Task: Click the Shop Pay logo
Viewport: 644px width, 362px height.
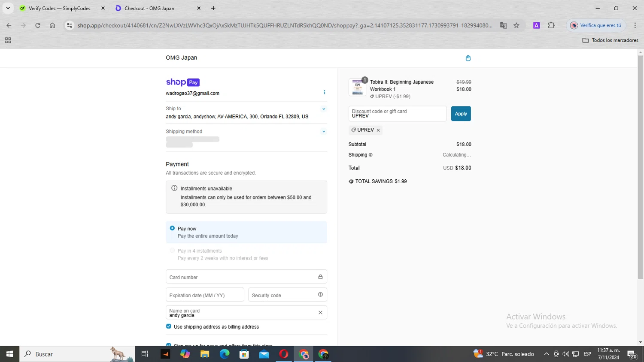Action: coord(183,82)
